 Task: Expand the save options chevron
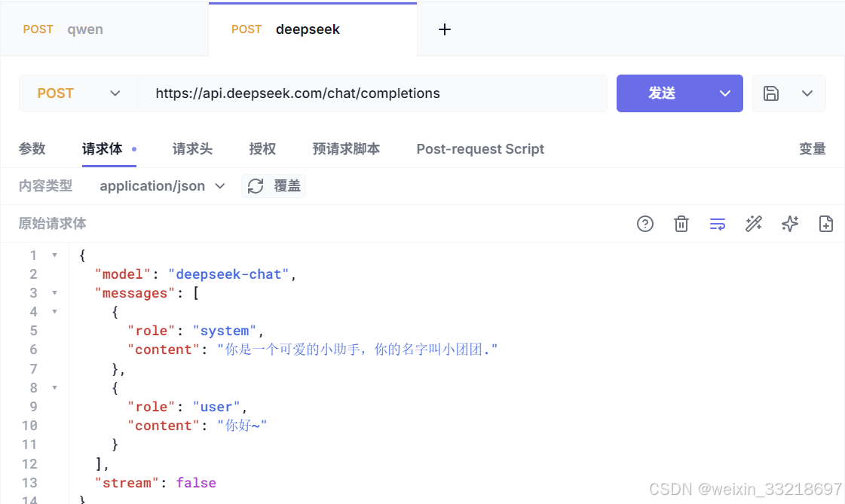(x=807, y=93)
